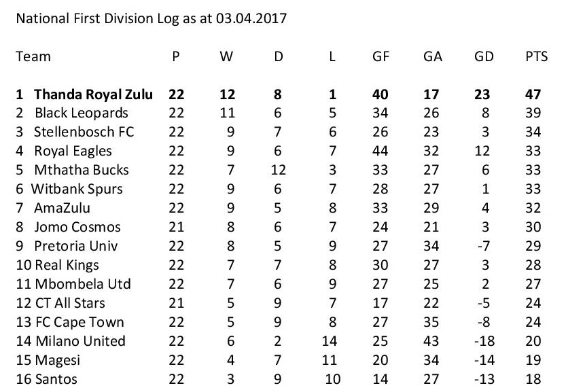Click the National First Division Log title
566x392 pixels.
pyautogui.click(x=151, y=19)
